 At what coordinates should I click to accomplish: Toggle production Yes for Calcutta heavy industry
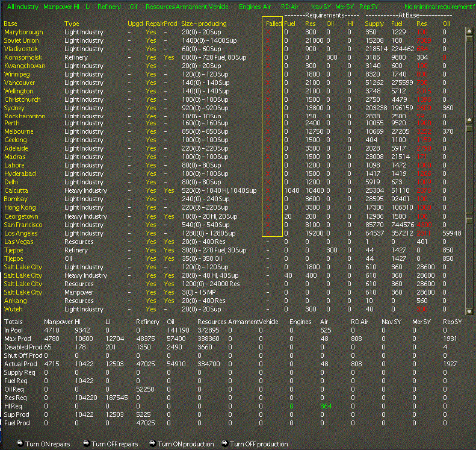(x=168, y=190)
